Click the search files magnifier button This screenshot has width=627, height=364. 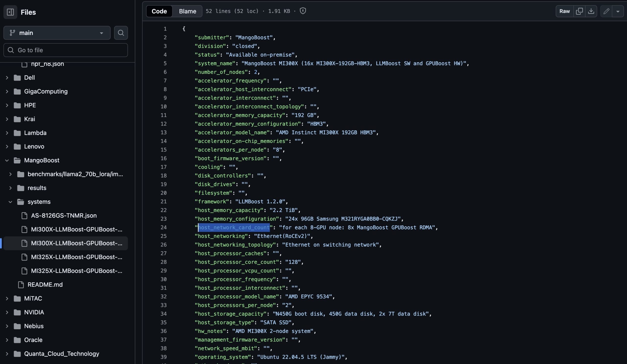[x=121, y=33]
